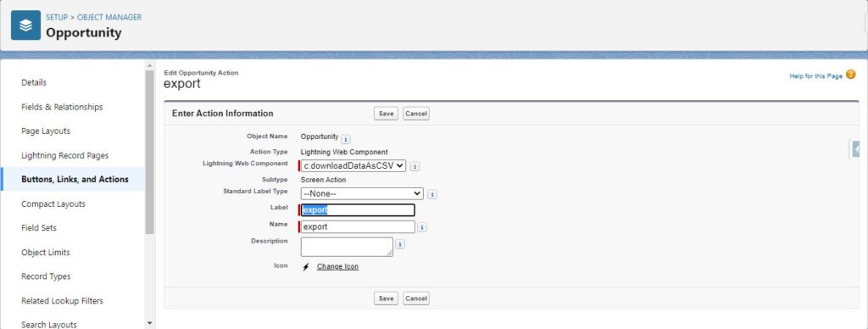The height and width of the screenshot is (329, 868).
Task: Open Record Types in sidebar
Action: [x=46, y=276]
